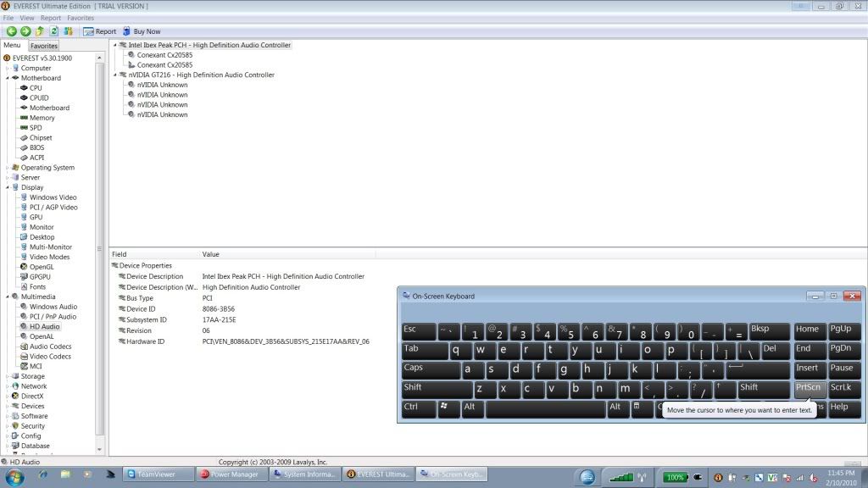The height and width of the screenshot is (488, 868).
Task: Collapse the Motherboard tree node
Action: click(x=8, y=78)
